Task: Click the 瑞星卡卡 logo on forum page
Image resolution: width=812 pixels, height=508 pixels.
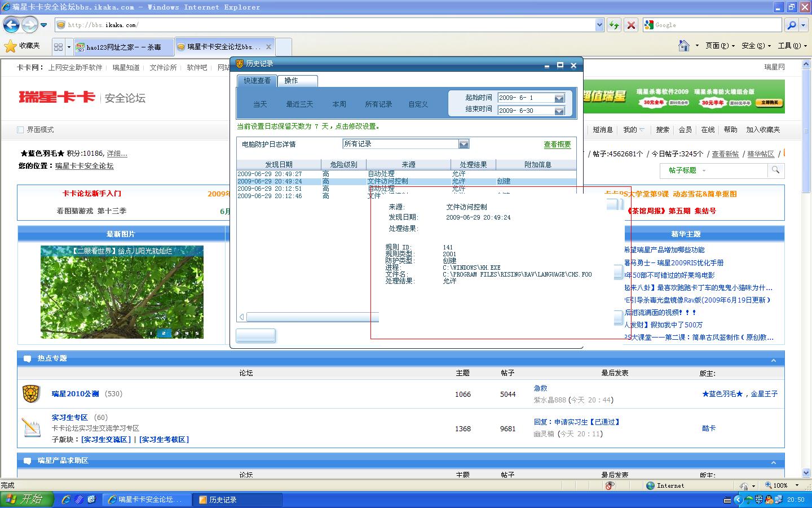Action: point(57,97)
